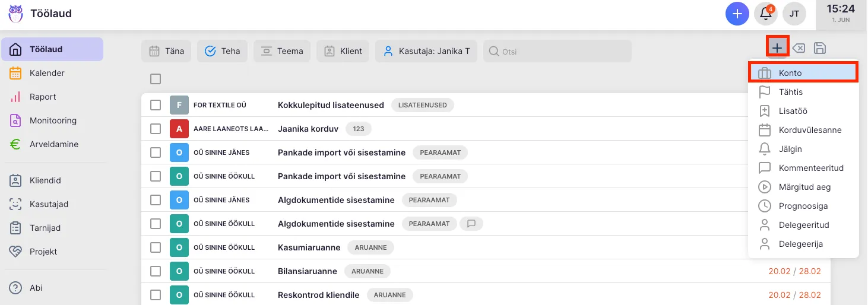Click the add filter plus icon

[x=777, y=48]
